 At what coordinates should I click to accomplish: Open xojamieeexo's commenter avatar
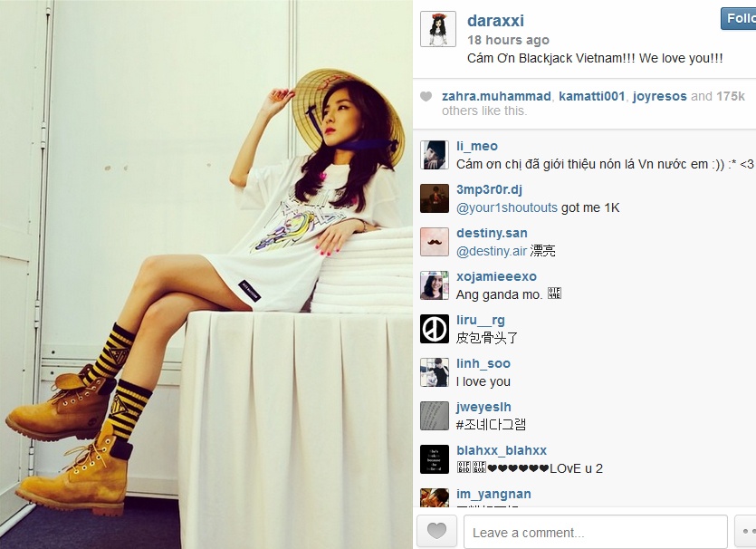click(435, 285)
